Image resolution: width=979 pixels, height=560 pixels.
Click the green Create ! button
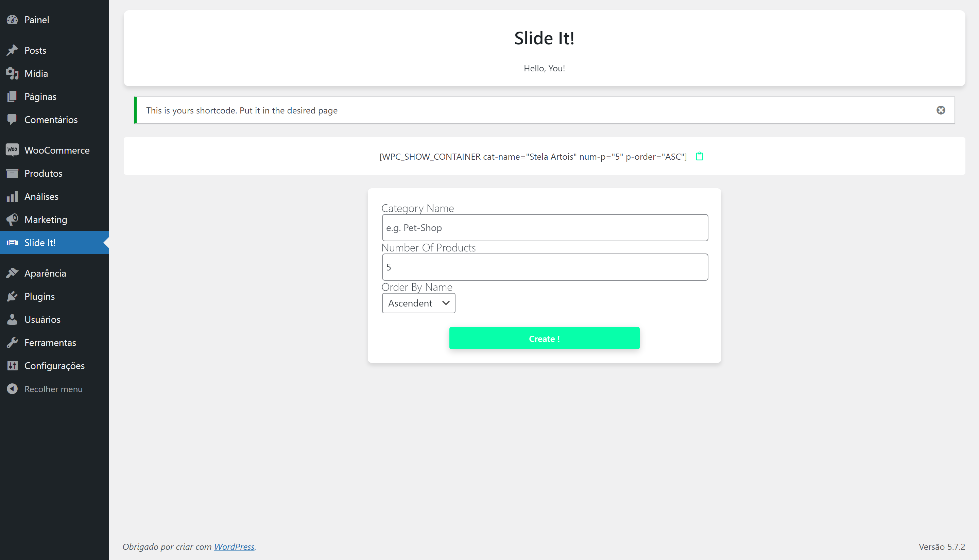click(x=544, y=338)
